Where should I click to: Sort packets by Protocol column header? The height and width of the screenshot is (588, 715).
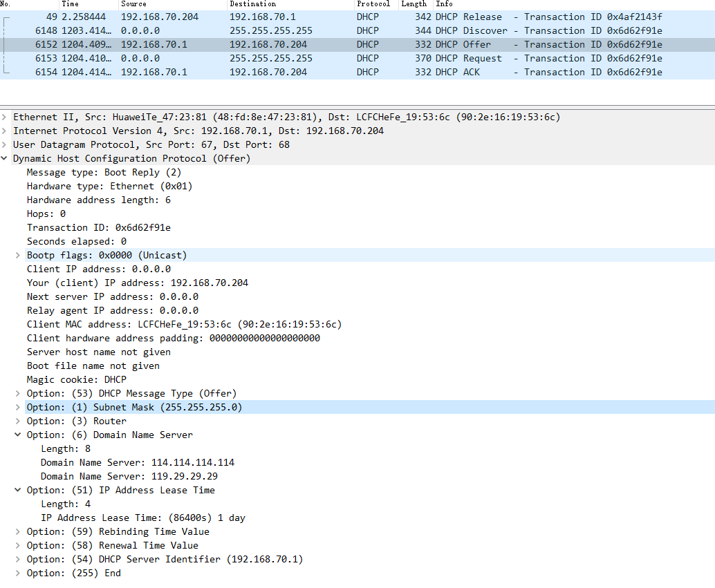coord(373,4)
